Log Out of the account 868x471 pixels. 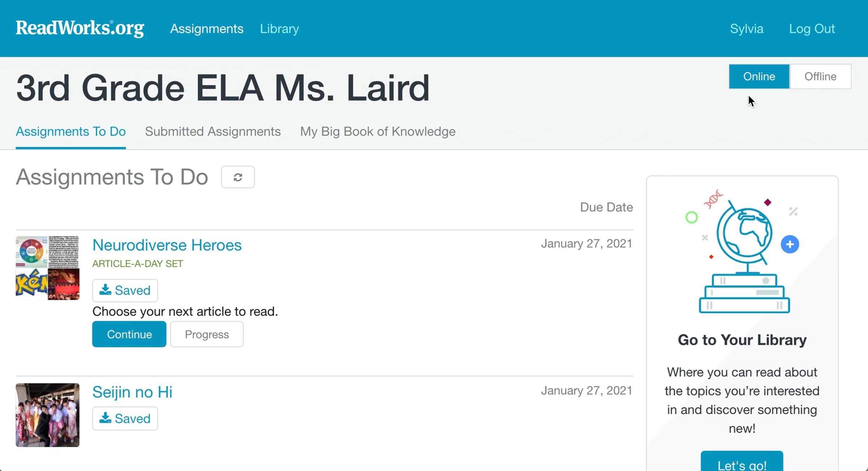pos(812,29)
